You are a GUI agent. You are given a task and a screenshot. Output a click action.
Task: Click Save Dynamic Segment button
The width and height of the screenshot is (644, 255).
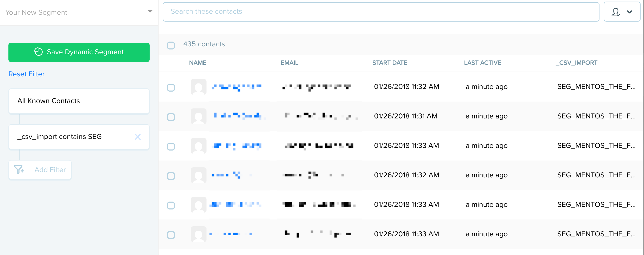(x=79, y=52)
